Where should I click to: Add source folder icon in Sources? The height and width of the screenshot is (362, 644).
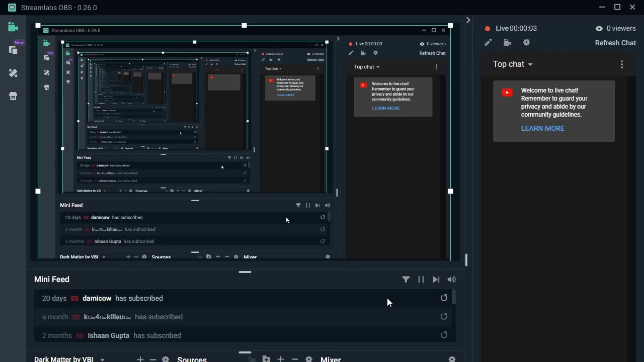(x=266, y=359)
